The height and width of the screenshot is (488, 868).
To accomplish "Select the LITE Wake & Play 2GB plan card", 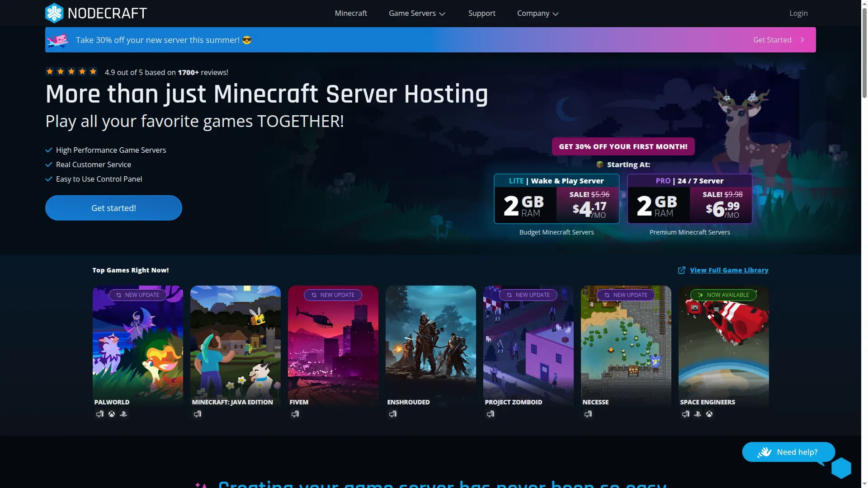I will tap(557, 199).
